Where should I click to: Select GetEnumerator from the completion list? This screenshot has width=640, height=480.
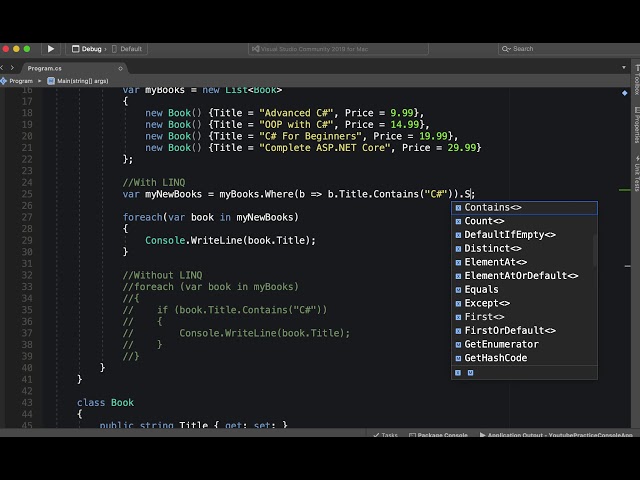tap(524, 344)
